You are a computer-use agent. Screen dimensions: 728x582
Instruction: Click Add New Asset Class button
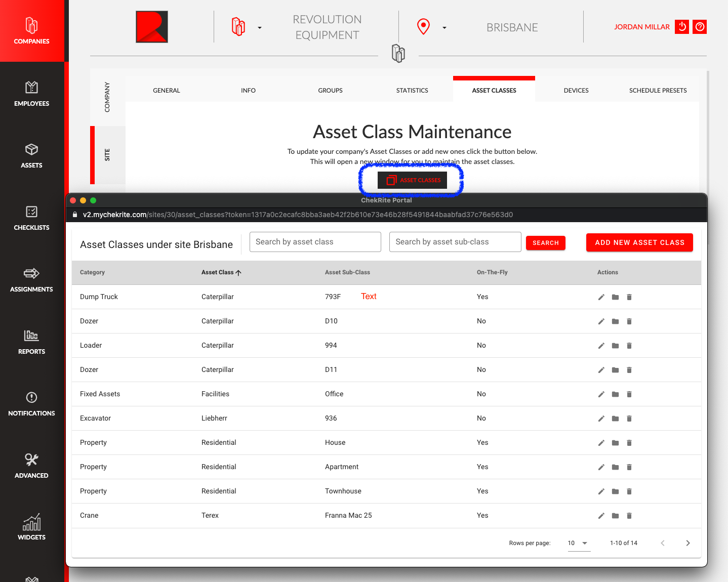point(639,242)
